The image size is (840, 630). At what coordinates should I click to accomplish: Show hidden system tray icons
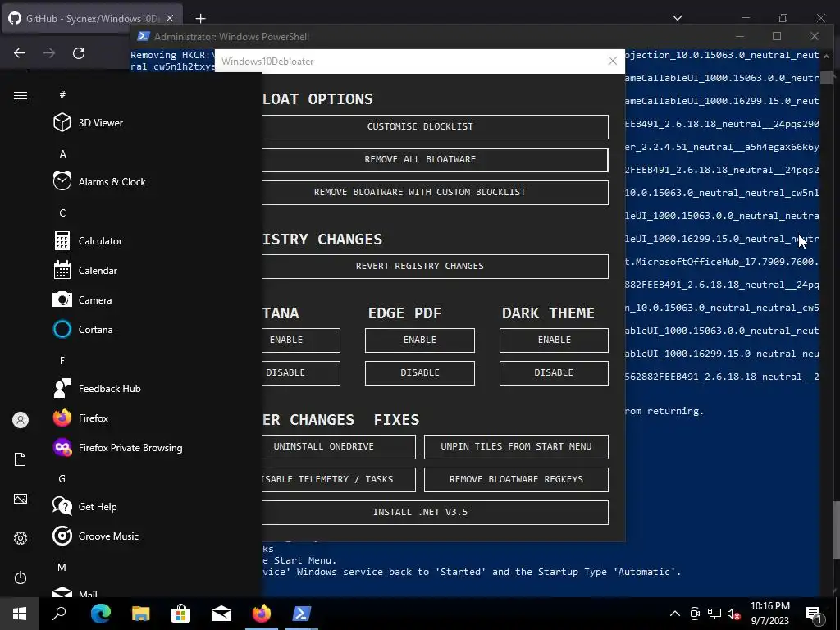pos(675,614)
